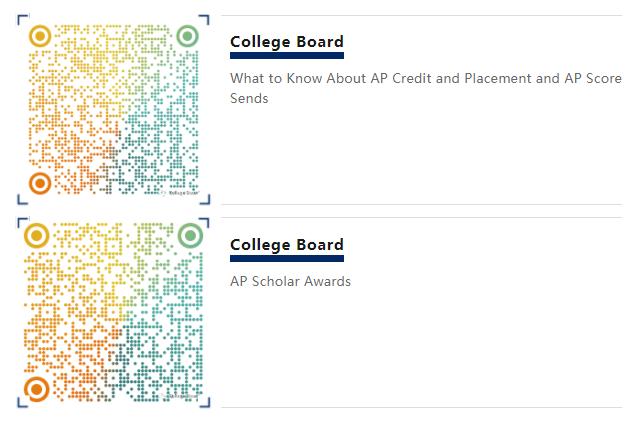Viewport: 637px width, 426px height.
Task: Click the yellow finder circle of first QR code
Action: [x=39, y=37]
